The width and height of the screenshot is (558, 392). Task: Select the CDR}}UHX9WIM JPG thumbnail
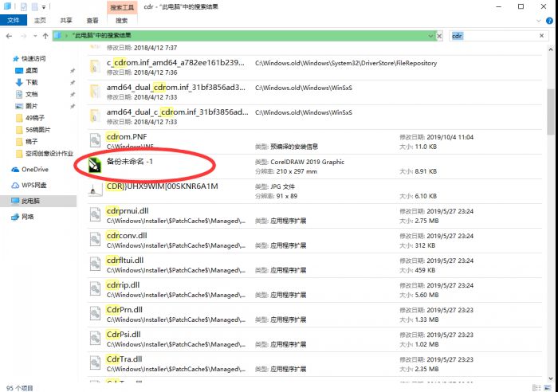point(95,190)
